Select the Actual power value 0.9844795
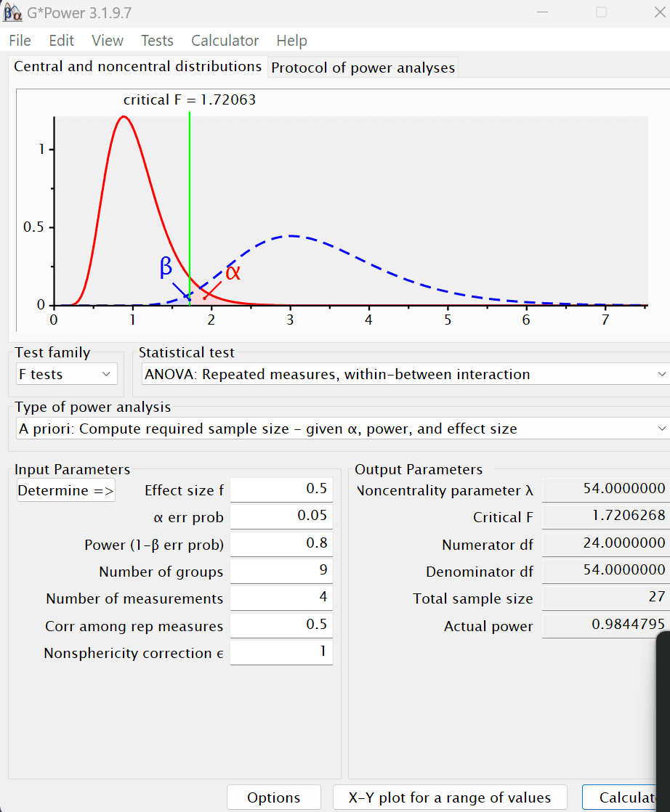Image resolution: width=670 pixels, height=812 pixels. [x=606, y=625]
